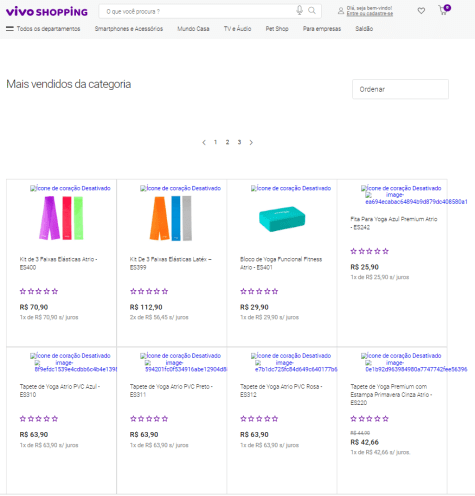This screenshot has width=475, height=496.
Task: Click the Vivo Shopping logo
Action: (47, 11)
